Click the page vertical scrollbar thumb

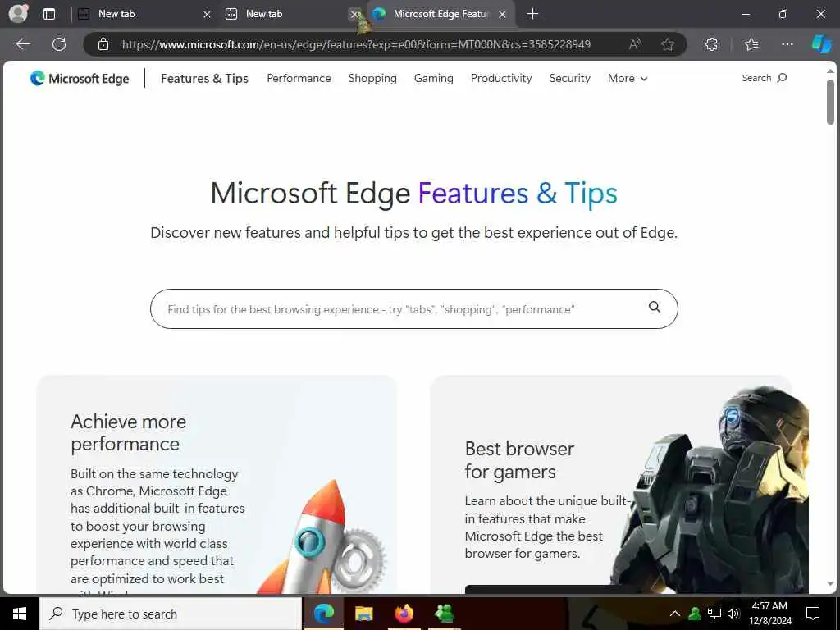click(830, 101)
